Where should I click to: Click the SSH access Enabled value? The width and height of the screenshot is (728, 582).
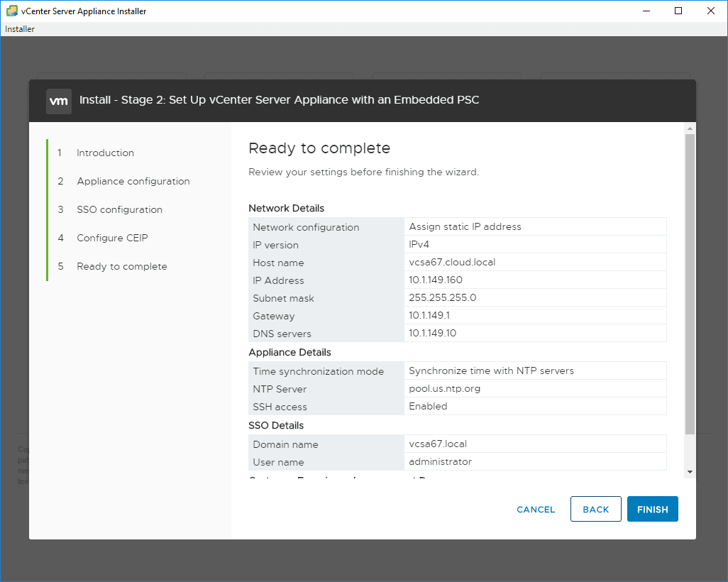click(x=428, y=406)
